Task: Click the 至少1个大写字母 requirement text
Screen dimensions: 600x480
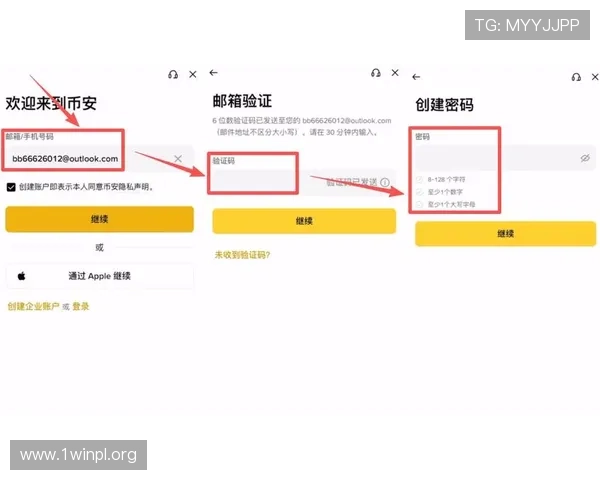Action: tap(451, 204)
